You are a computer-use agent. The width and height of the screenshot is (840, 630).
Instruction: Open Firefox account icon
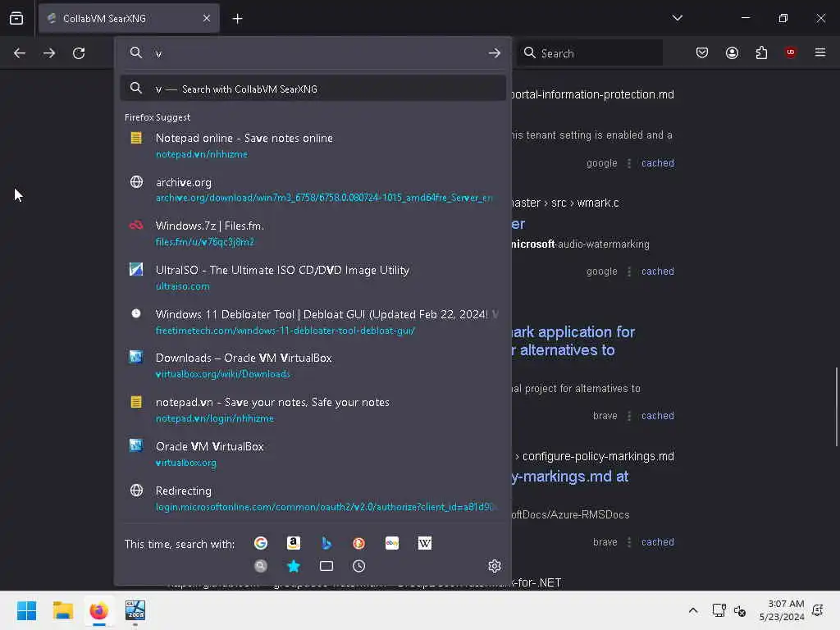[732, 52]
